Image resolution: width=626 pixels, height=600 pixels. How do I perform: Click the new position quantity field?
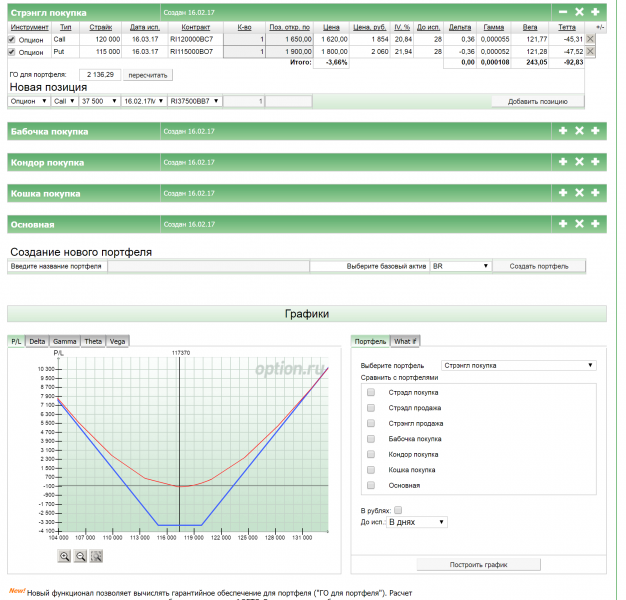coord(243,101)
